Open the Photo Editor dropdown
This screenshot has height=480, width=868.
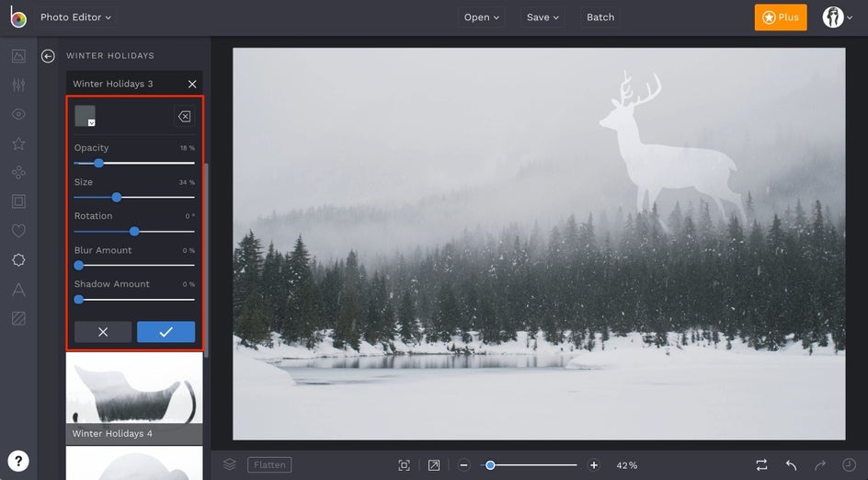[x=75, y=17]
